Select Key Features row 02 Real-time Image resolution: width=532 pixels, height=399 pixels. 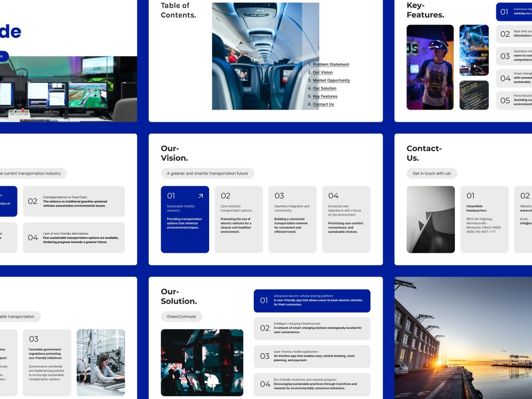514,34
